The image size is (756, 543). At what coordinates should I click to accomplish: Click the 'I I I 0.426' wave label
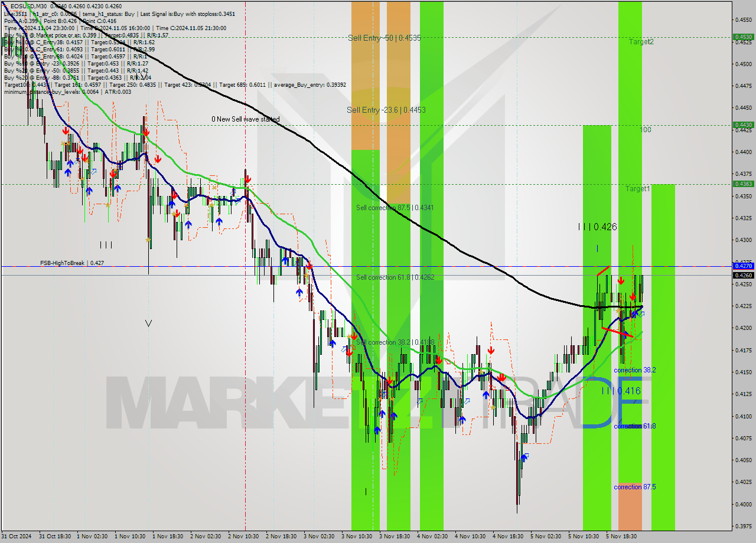click(x=598, y=227)
